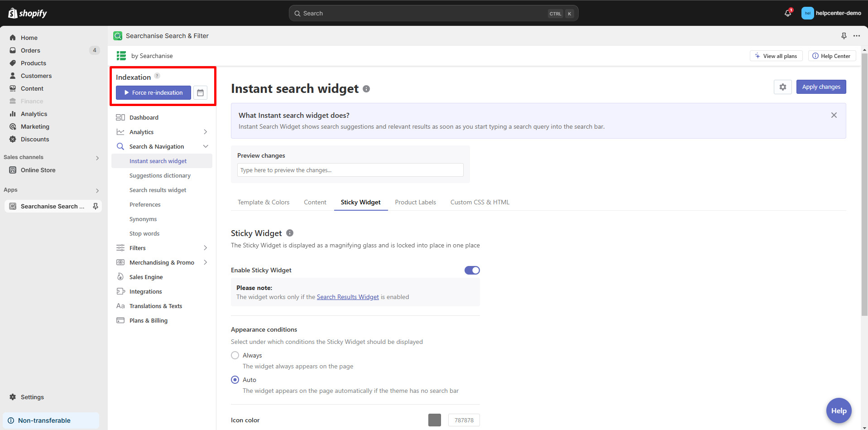Unpin the Searchanise Search app from sidebar
This screenshot has height=430, width=868.
pos(96,206)
